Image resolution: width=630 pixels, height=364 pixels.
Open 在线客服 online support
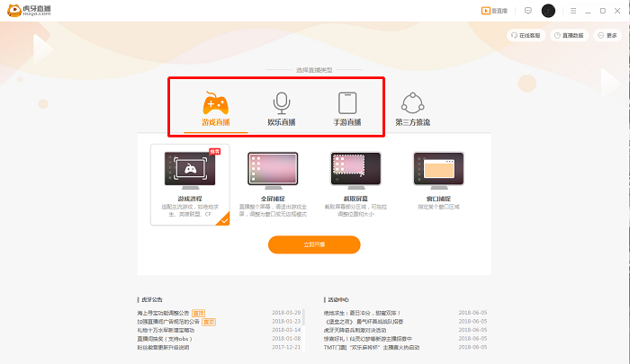coord(526,35)
